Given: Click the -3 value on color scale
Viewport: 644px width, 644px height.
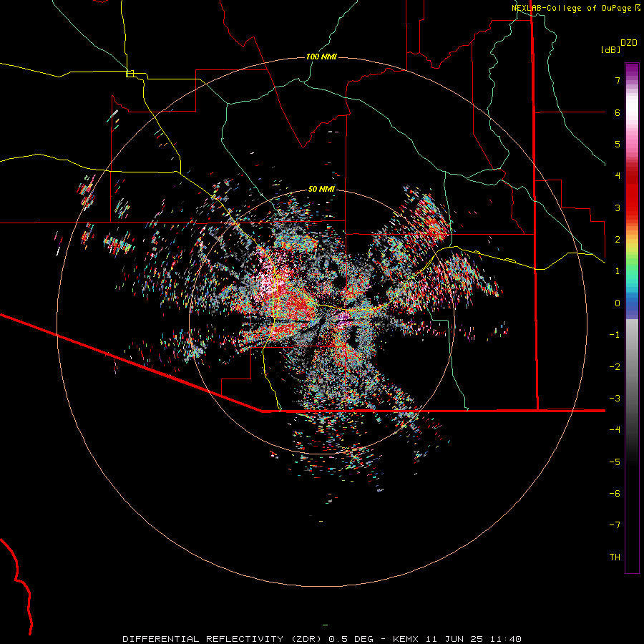Looking at the screenshot, I should pos(615,399).
